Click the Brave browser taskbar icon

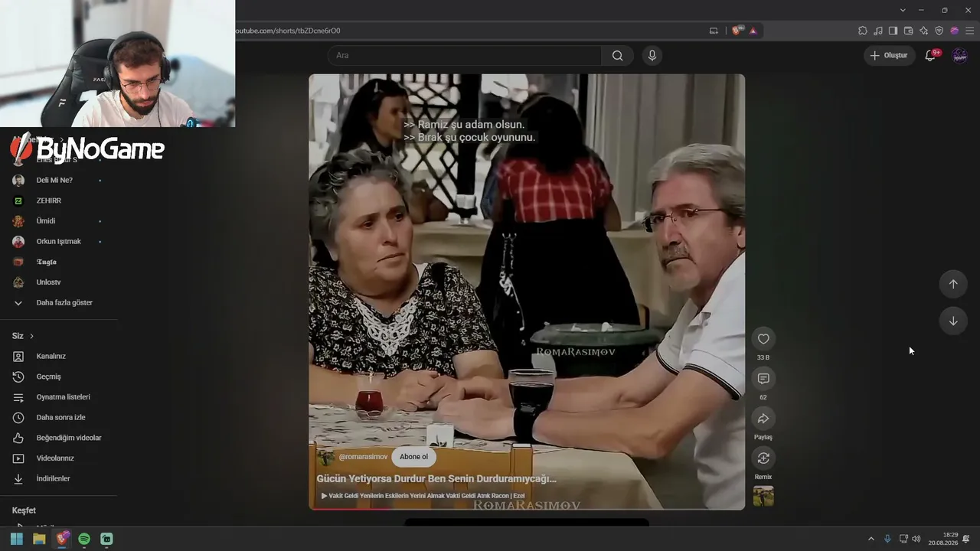tap(62, 539)
